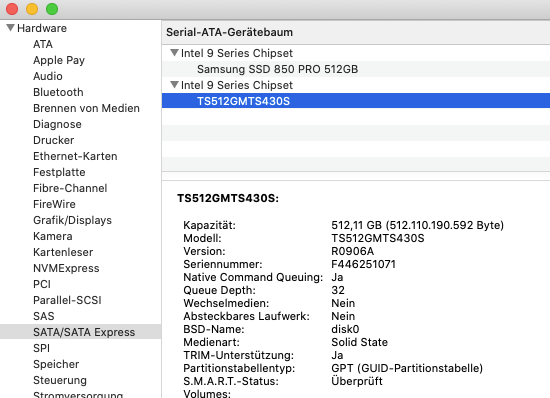Click the GPT (GUID-Partitionstabelle) value
This screenshot has width=550, height=398.
tap(407, 368)
